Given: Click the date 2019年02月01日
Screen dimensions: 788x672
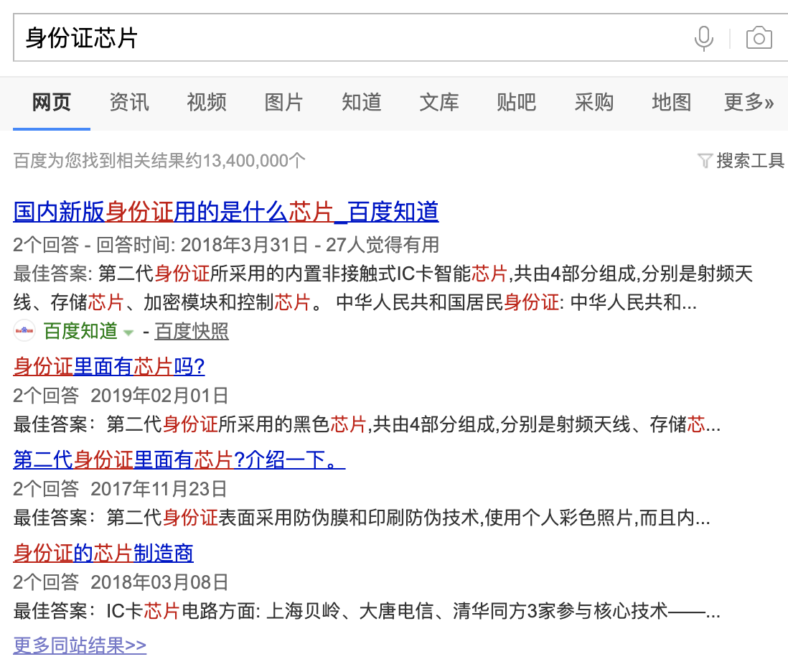Looking at the screenshot, I should [160, 396].
